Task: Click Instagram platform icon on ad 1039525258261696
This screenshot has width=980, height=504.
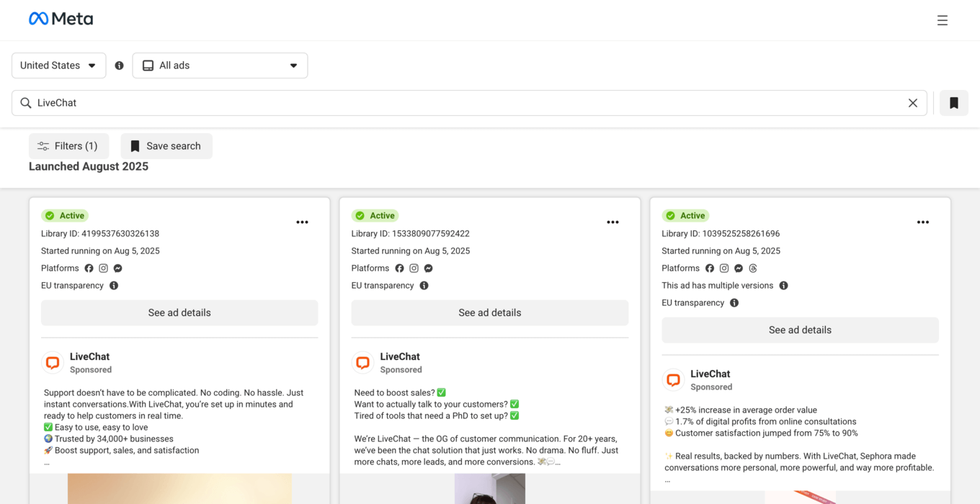Action: pyautogui.click(x=724, y=269)
